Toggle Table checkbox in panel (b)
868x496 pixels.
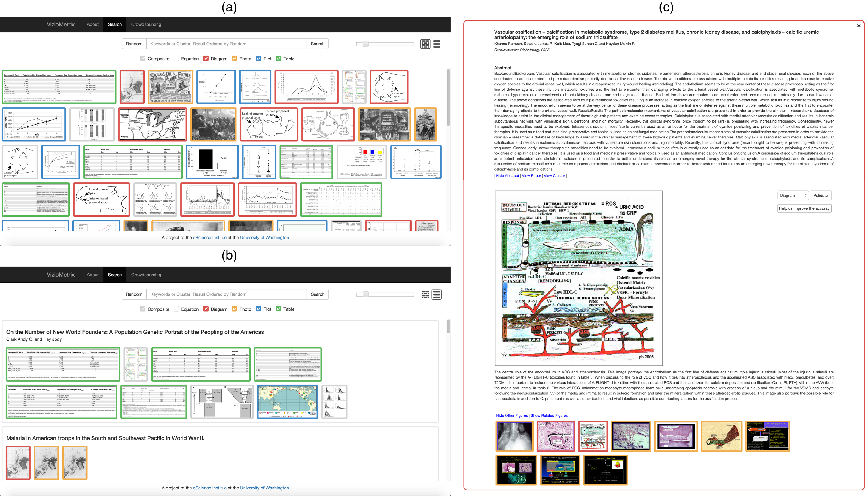[x=278, y=309]
